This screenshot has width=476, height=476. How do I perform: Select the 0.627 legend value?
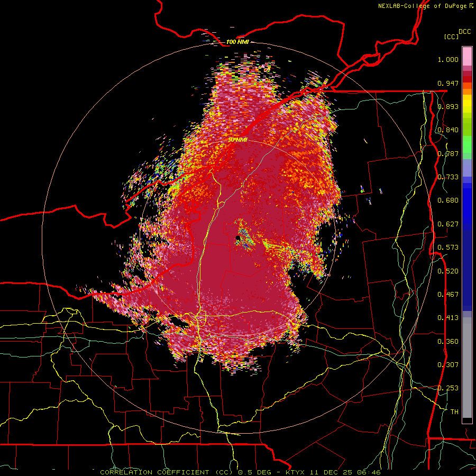[x=448, y=224]
